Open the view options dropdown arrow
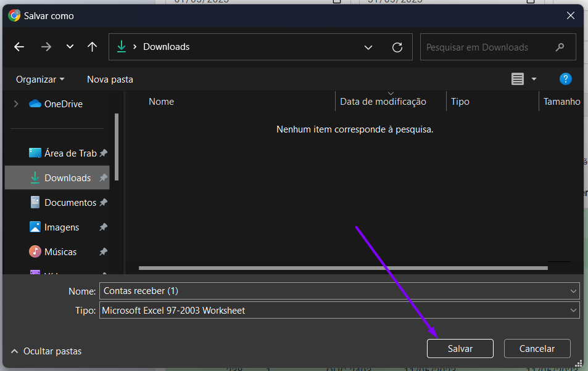This screenshot has width=588, height=371. click(534, 79)
